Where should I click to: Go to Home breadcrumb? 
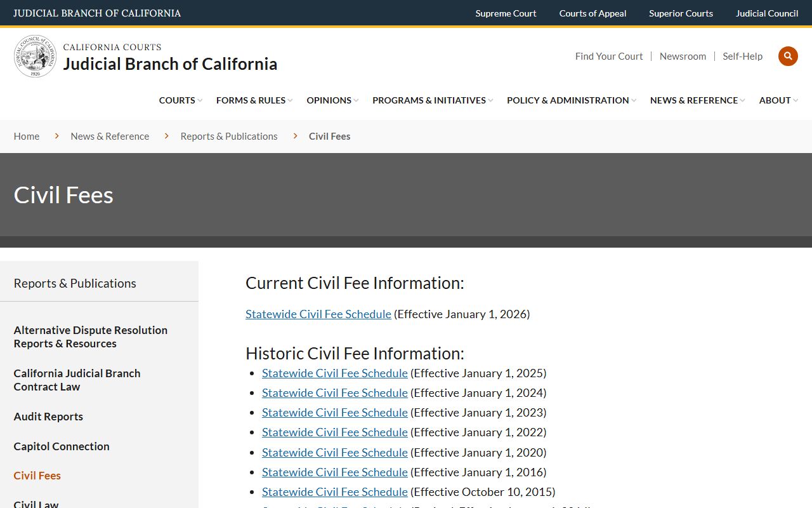click(27, 136)
